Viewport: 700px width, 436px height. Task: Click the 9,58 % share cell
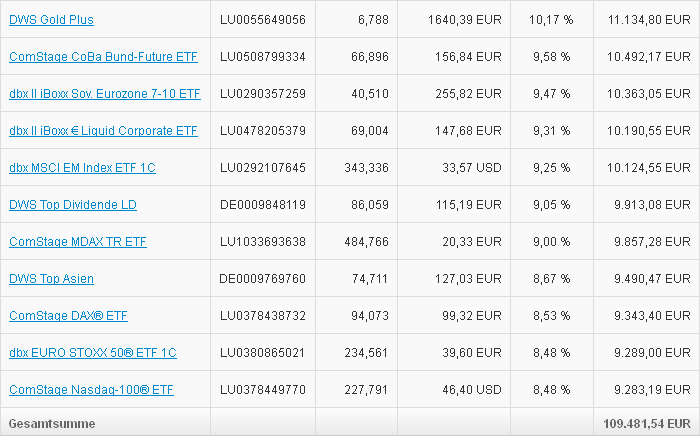(552, 57)
